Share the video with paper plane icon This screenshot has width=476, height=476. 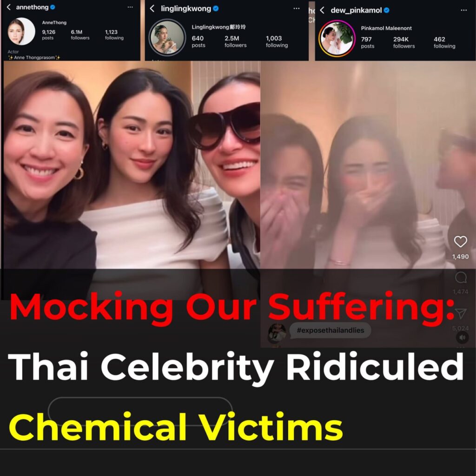pos(461,314)
